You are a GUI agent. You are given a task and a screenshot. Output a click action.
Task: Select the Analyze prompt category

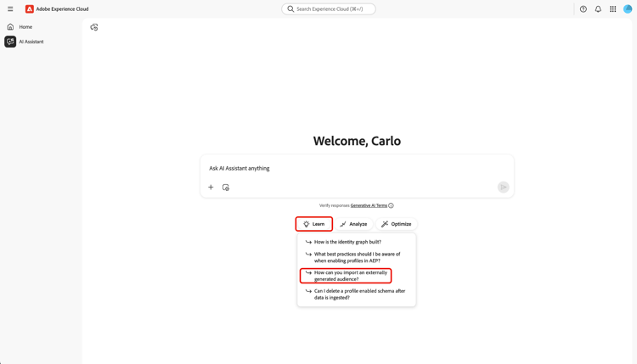[x=353, y=224]
